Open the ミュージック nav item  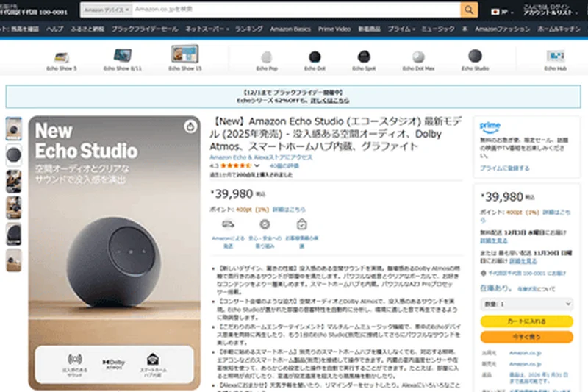pos(438,29)
